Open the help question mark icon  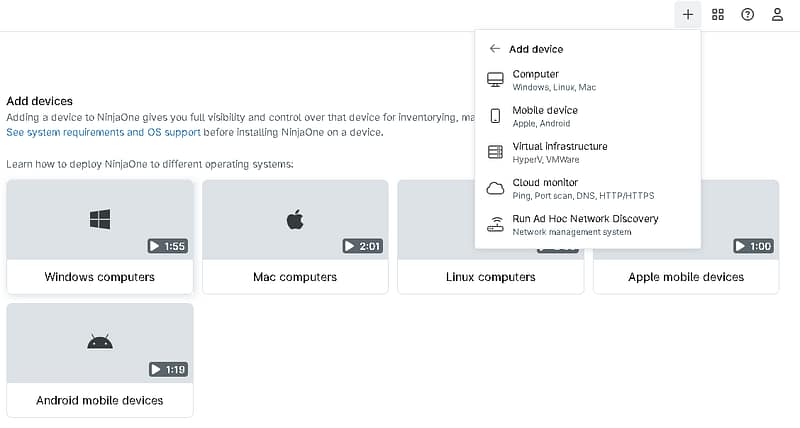pyautogui.click(x=747, y=15)
